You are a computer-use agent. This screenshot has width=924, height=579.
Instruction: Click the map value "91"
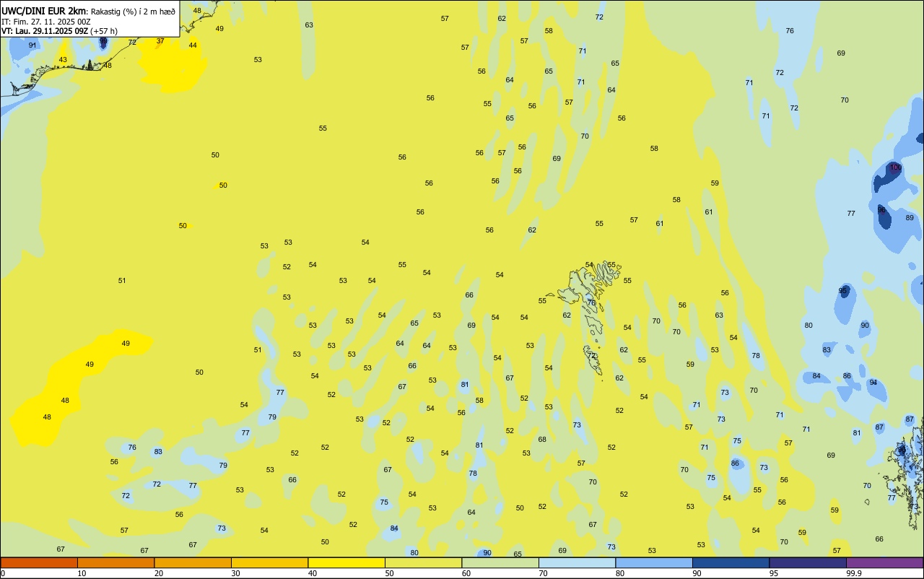click(32, 45)
